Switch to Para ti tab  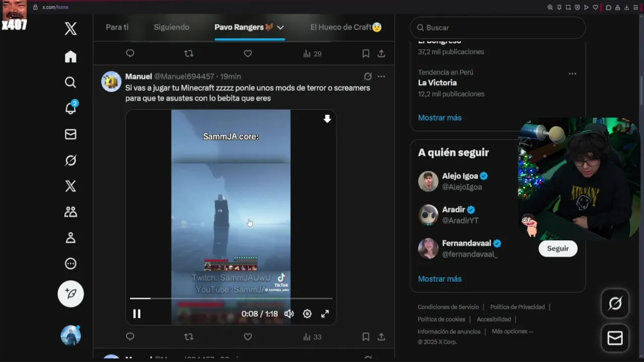[x=117, y=27]
